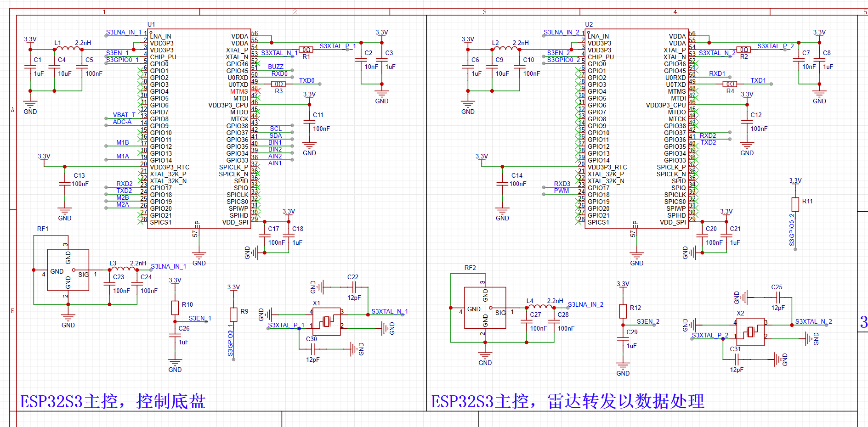Click the C24 capacitor label
Image resolution: width=868 pixels, height=427 pixels.
[x=146, y=277]
